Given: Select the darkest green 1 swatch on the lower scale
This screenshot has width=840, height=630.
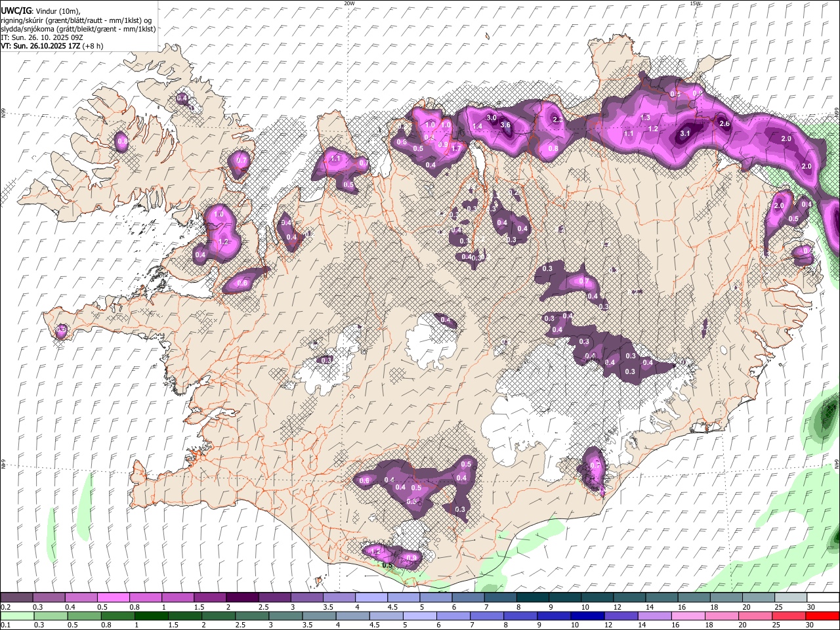Looking at the screenshot, I should (x=151, y=616).
